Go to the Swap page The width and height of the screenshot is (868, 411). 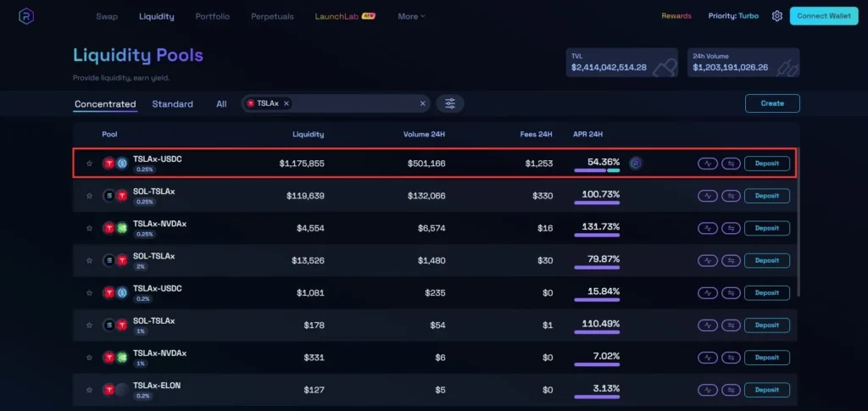click(107, 17)
